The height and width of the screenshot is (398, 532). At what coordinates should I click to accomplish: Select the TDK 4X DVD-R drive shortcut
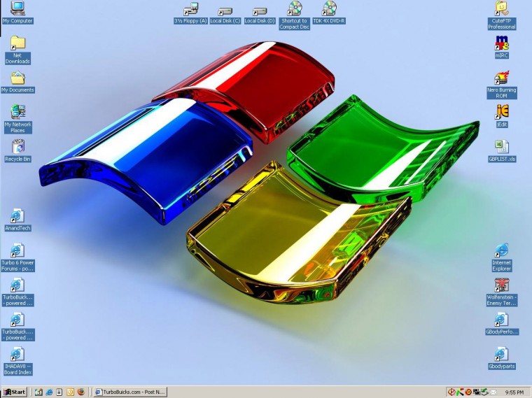(x=329, y=13)
